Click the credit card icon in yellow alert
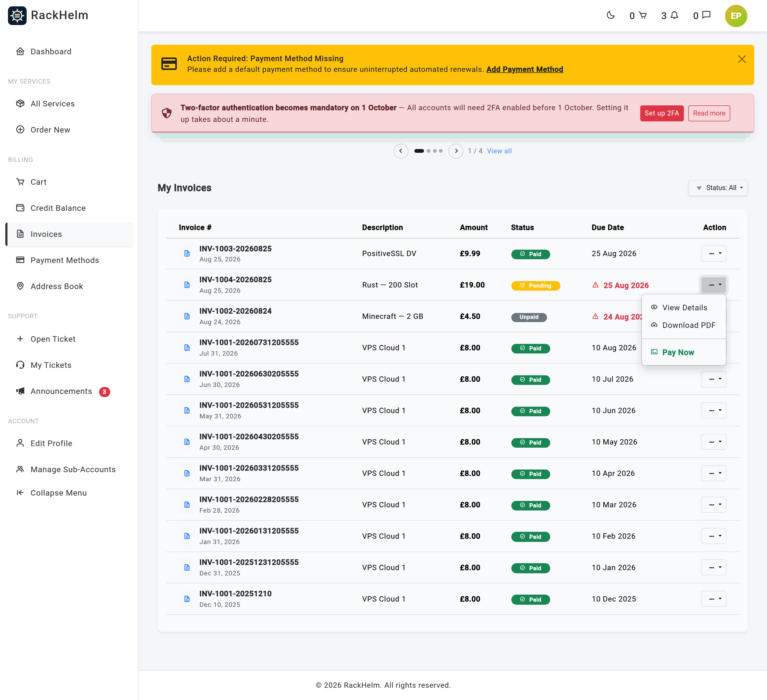 point(169,64)
